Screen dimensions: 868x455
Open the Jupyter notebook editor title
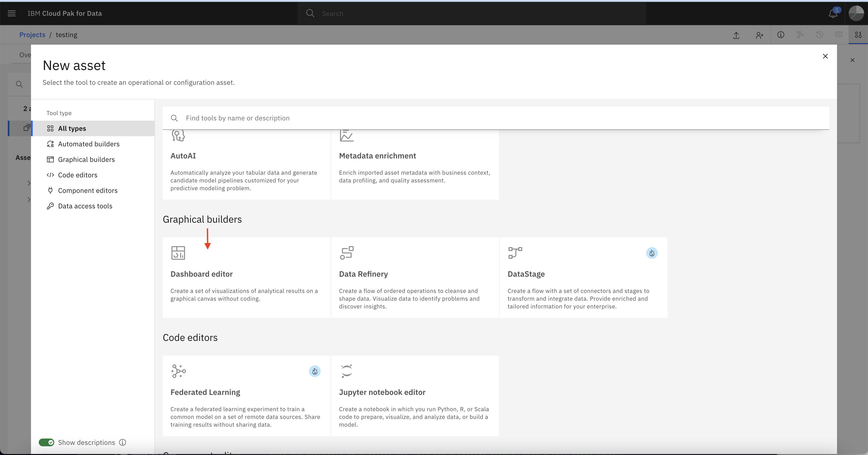click(x=382, y=392)
